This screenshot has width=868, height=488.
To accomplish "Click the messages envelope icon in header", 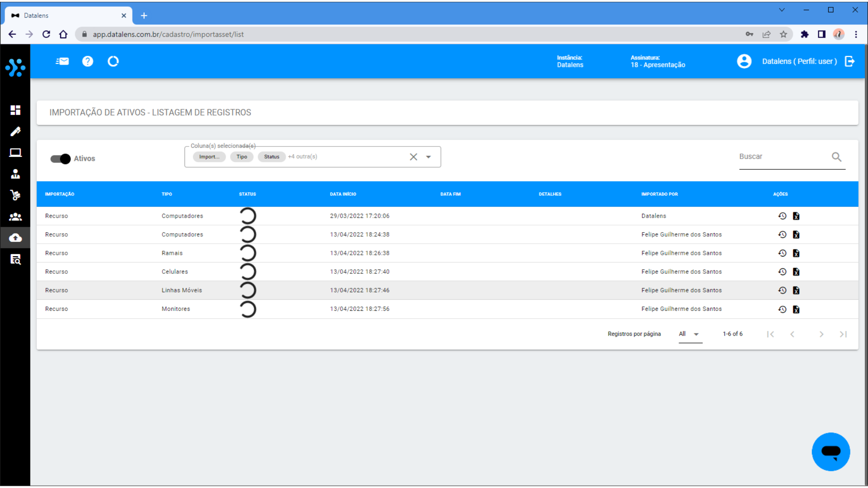I will (x=62, y=61).
